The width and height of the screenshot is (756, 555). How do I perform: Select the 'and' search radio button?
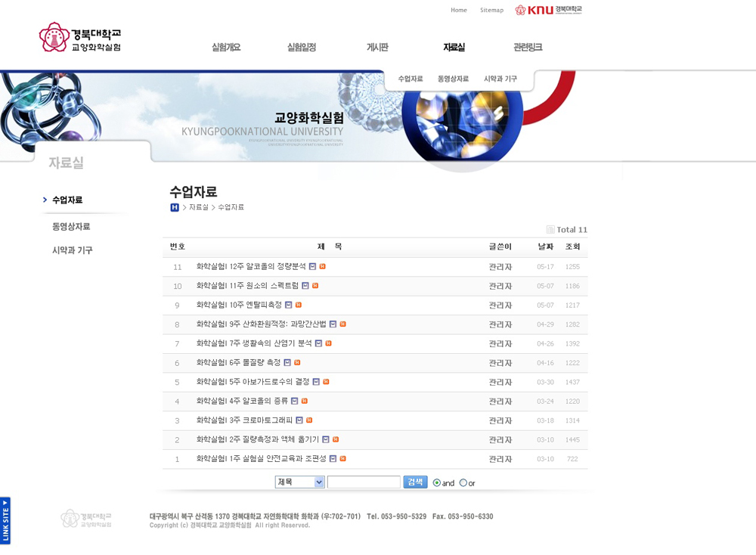pos(436,483)
